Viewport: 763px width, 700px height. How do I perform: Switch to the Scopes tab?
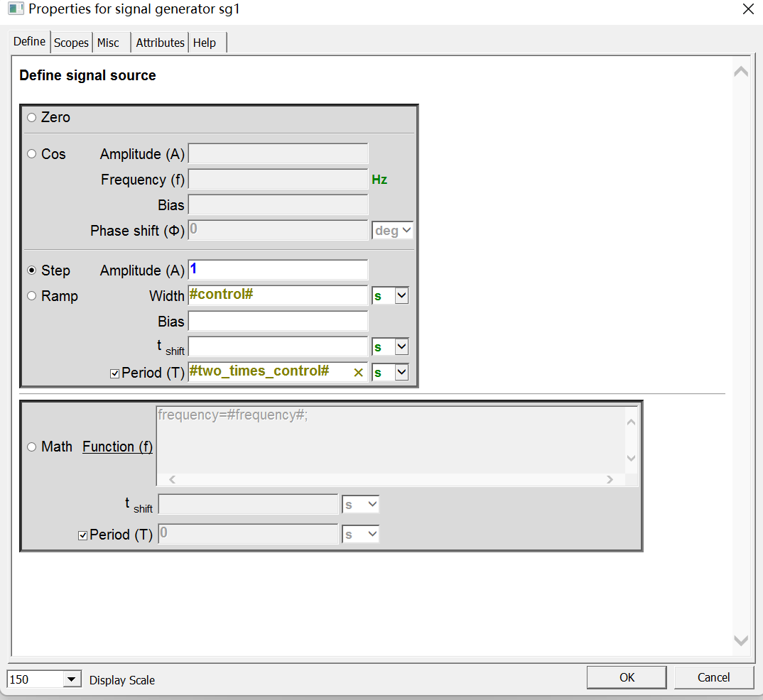(x=71, y=43)
